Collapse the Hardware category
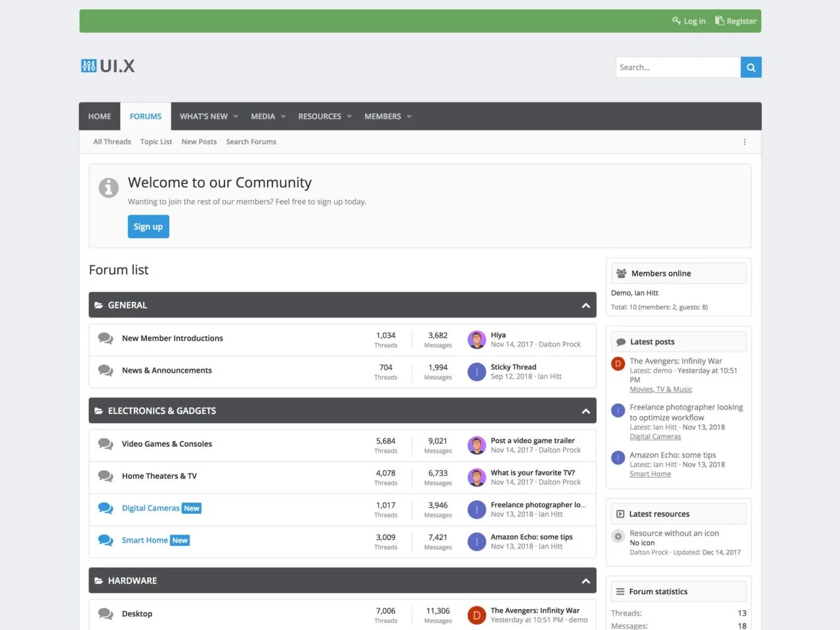The width and height of the screenshot is (840, 630). [x=585, y=581]
